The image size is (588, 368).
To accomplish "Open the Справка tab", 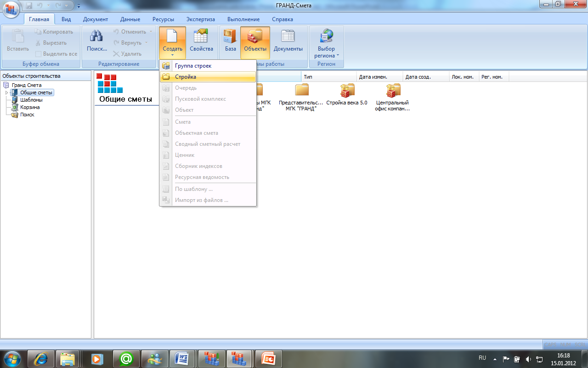I will point(282,19).
